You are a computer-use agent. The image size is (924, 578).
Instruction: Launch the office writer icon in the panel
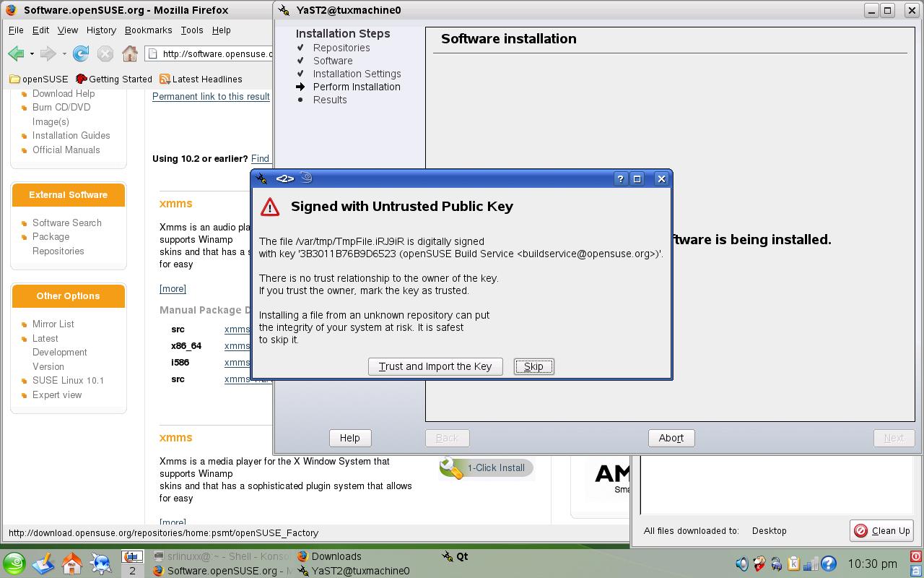43,563
